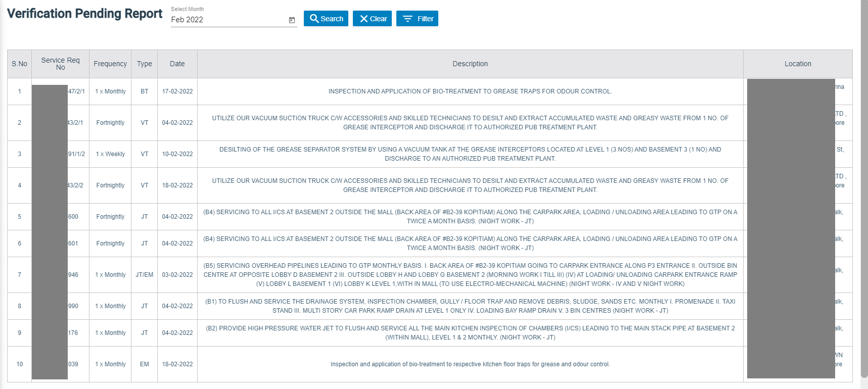Click the 1 x Weekly frequency cell
Image resolution: width=868 pixels, height=389 pixels.
(x=110, y=154)
